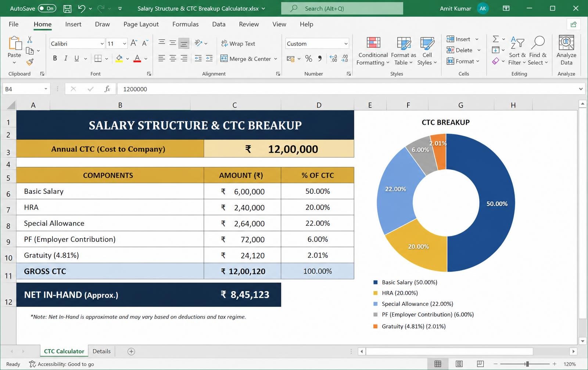Apply Borders icon in Font group
The width and height of the screenshot is (588, 370).
click(98, 58)
